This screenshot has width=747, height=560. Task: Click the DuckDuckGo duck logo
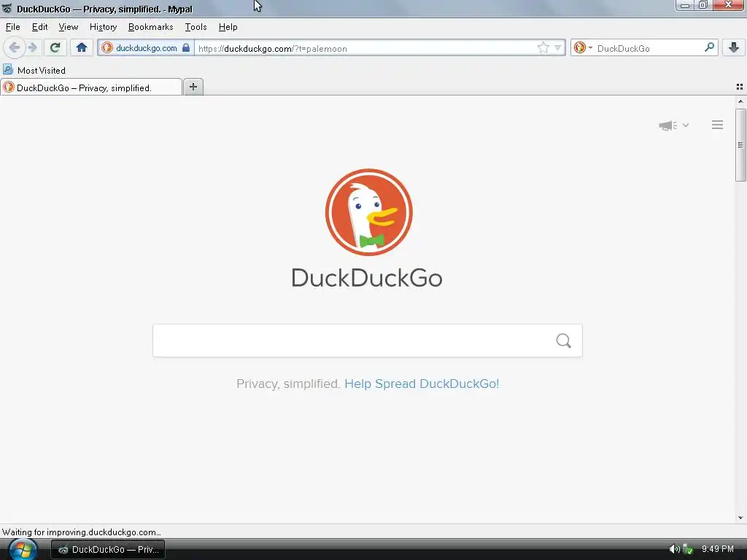(368, 212)
